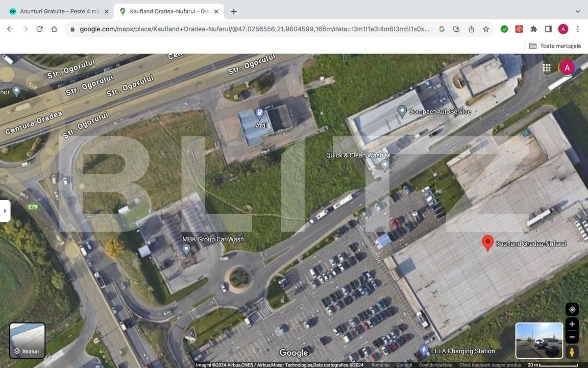Click the Kaufland Oradea-Nufarul map label

point(531,244)
